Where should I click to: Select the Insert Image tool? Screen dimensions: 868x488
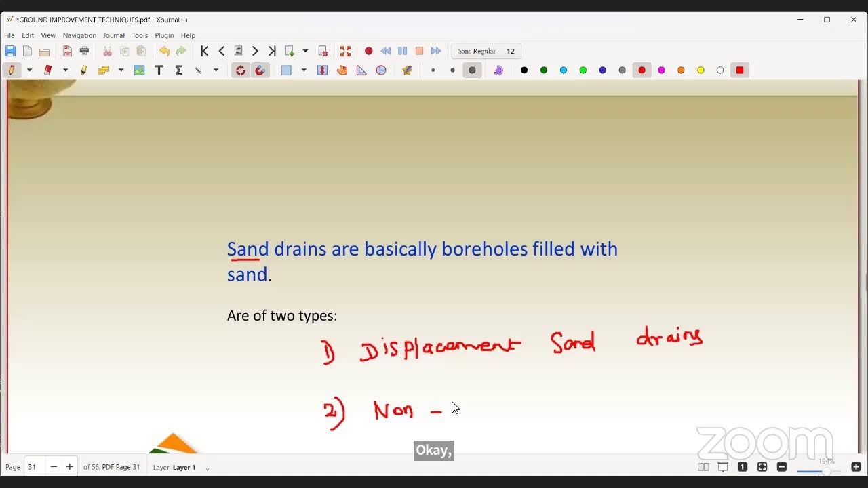point(139,70)
